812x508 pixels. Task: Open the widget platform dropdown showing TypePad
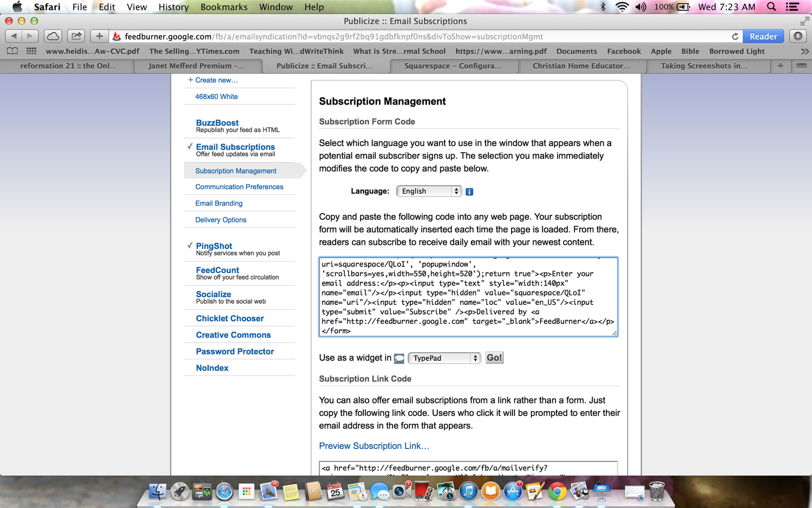tap(444, 358)
